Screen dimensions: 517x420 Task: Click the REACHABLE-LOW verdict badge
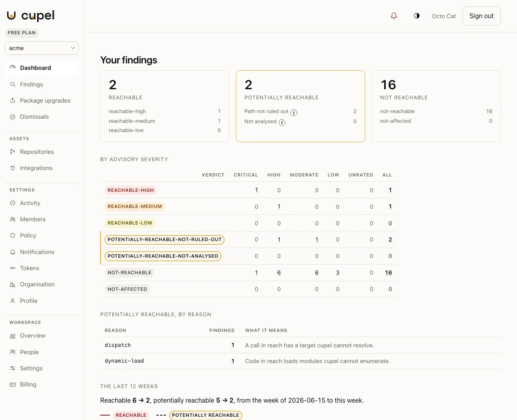click(x=130, y=223)
